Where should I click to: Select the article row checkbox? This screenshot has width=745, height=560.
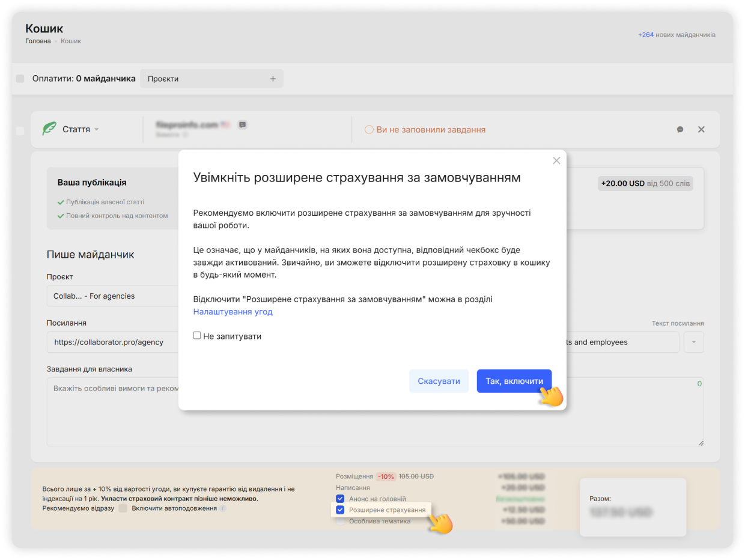coord(20,130)
